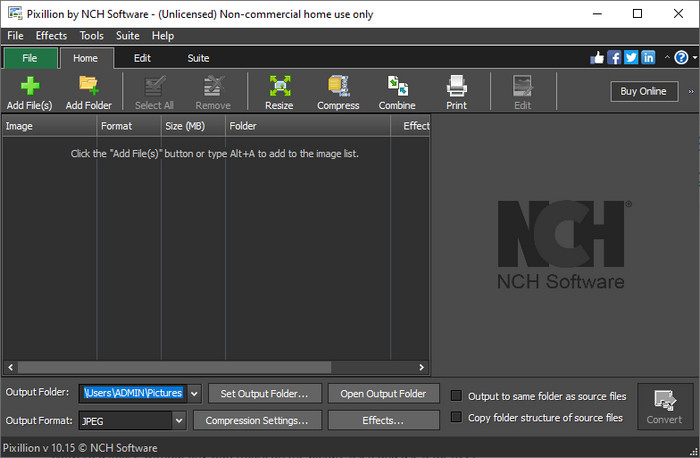Expand the toolbar overflow double chevron
The image size is (700, 458).
[691, 92]
